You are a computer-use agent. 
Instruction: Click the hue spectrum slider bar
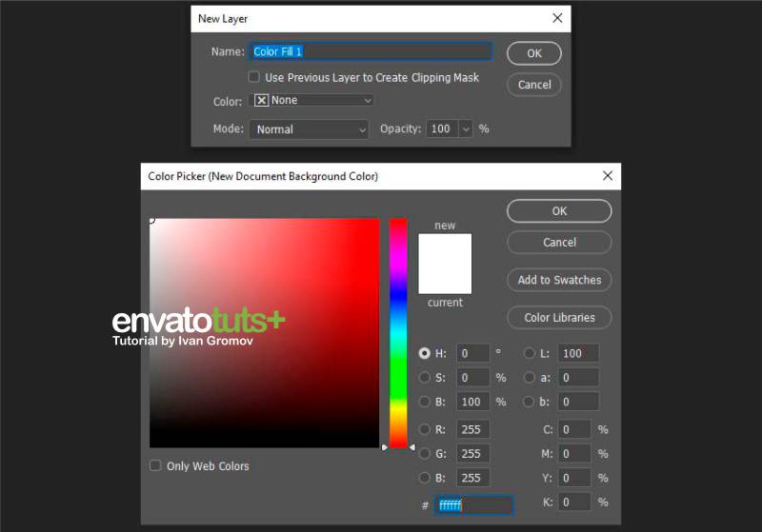point(398,333)
